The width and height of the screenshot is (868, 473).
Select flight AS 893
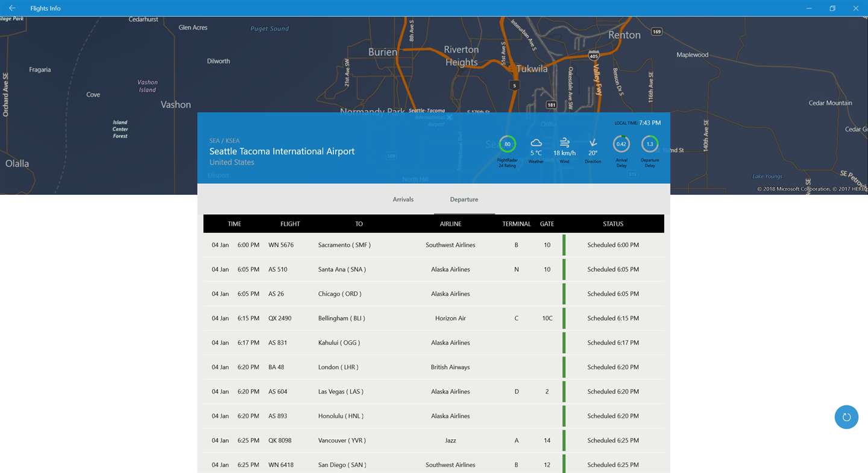(433, 416)
